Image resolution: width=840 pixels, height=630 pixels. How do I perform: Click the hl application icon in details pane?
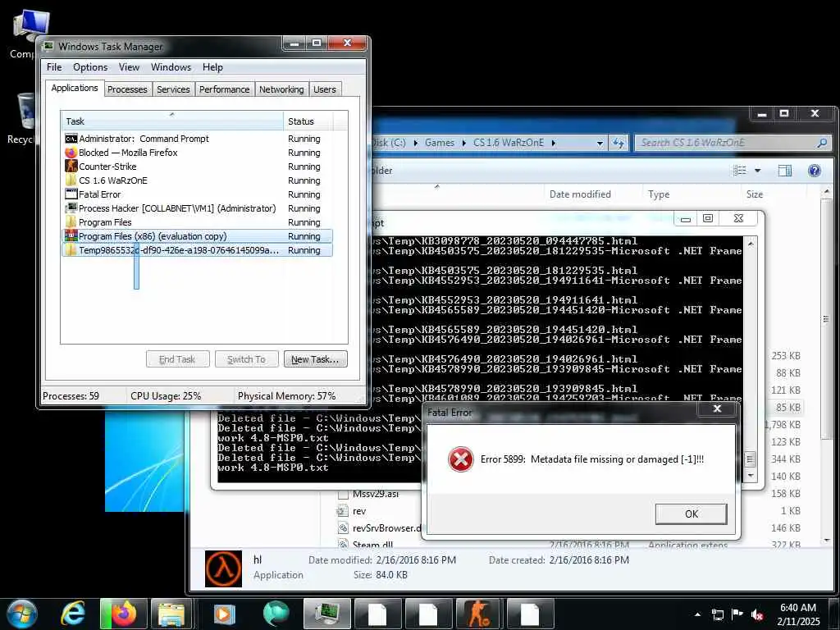coord(223,569)
